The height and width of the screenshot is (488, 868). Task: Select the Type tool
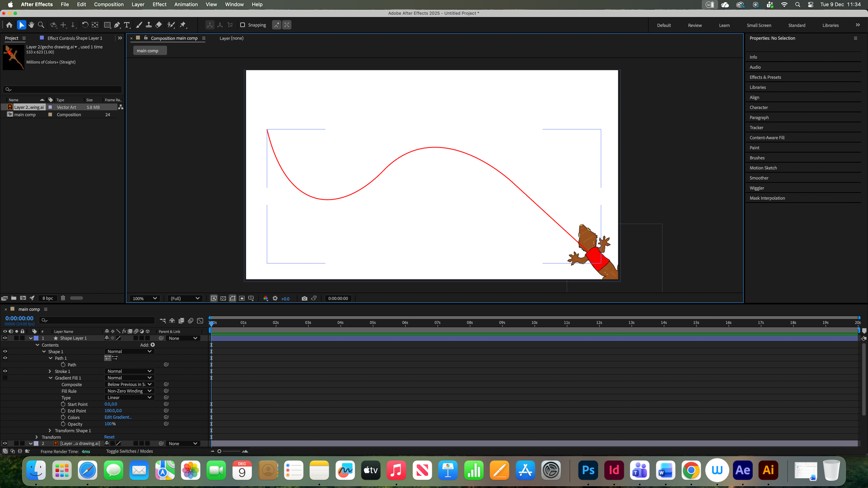pyautogui.click(x=127, y=25)
